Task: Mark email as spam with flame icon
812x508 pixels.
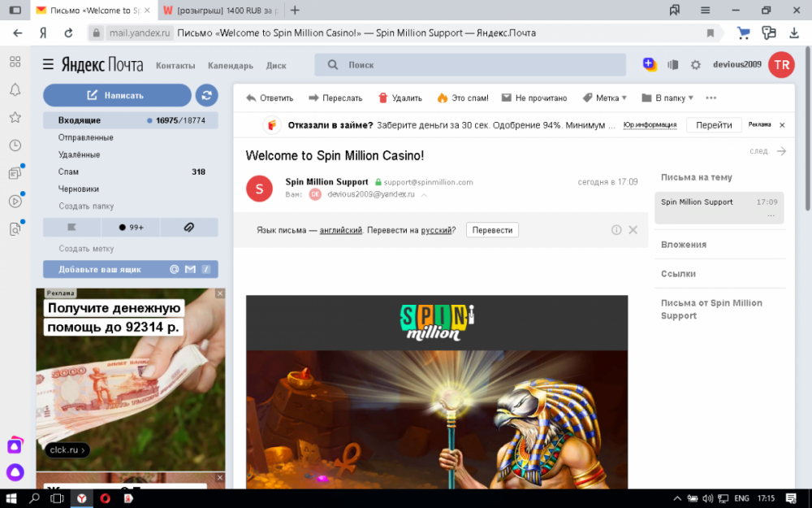Action: [443, 98]
